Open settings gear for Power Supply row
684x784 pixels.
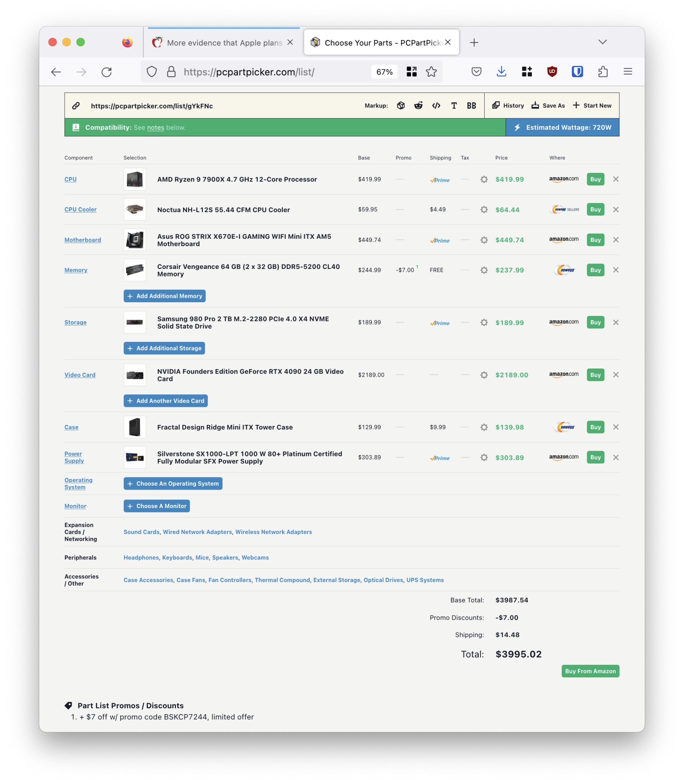484,457
